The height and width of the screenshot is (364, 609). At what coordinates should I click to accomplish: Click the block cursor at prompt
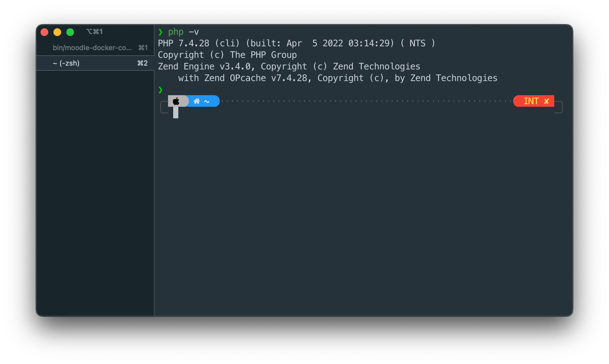pos(176,113)
